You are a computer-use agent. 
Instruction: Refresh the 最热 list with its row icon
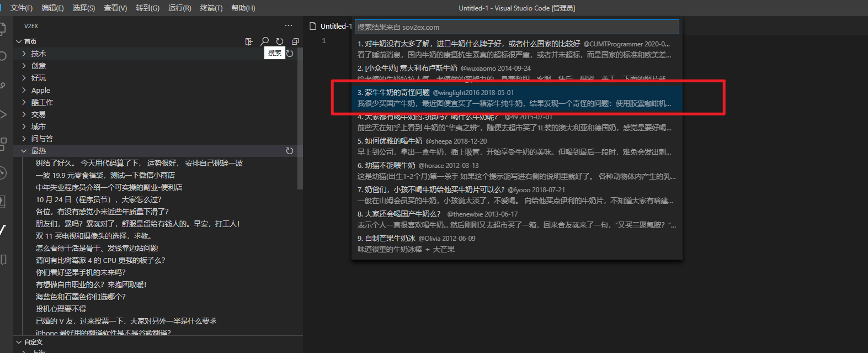(x=290, y=151)
